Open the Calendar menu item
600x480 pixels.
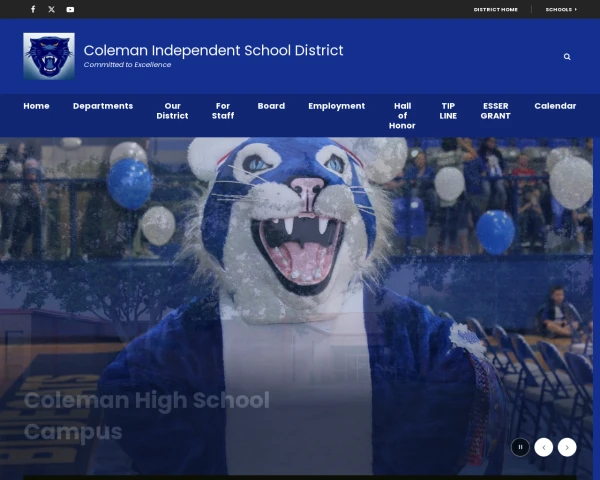tap(555, 106)
